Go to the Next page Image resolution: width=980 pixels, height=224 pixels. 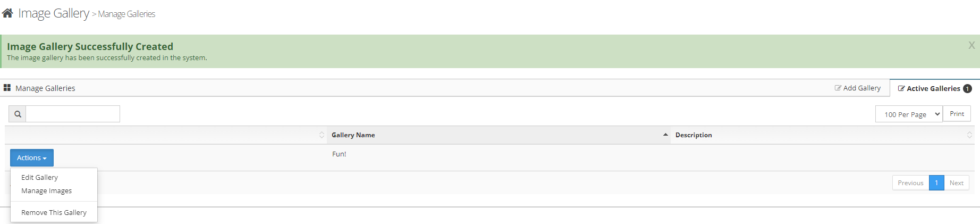click(x=957, y=183)
